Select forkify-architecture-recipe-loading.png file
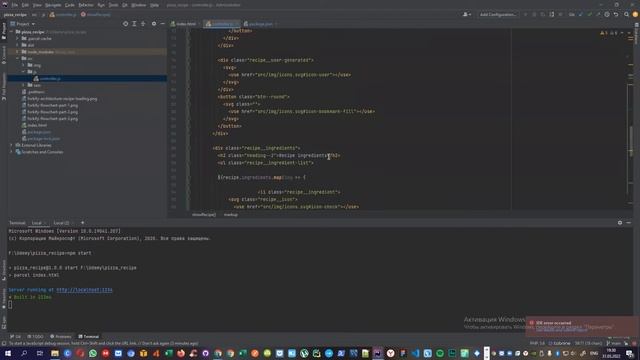This screenshot has height=360, width=640. pyautogui.click(x=62, y=99)
